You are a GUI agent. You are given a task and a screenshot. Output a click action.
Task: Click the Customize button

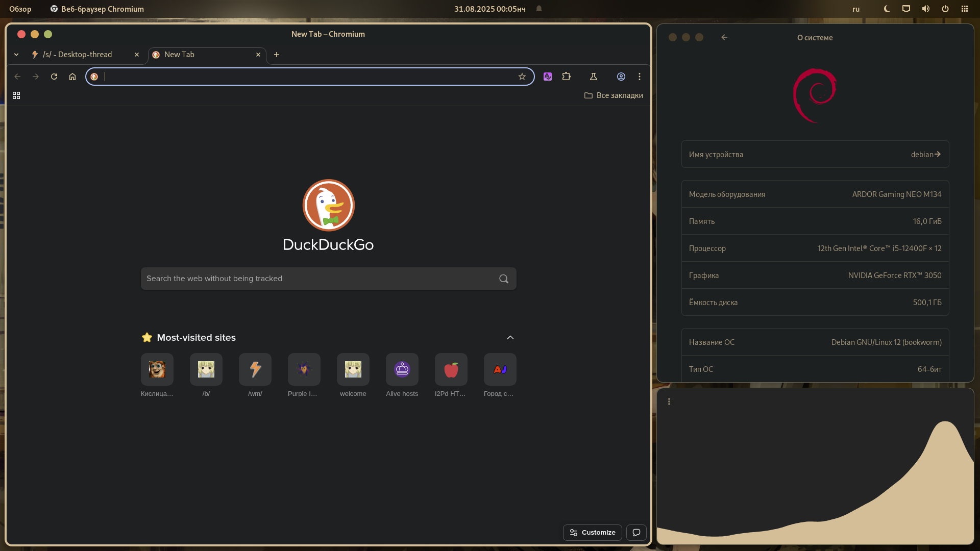click(593, 532)
